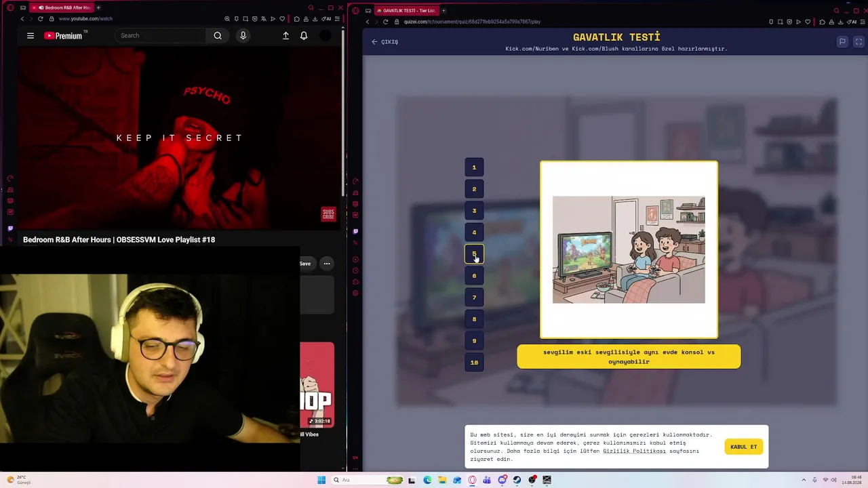Pick rank 4 for this card

(x=474, y=232)
